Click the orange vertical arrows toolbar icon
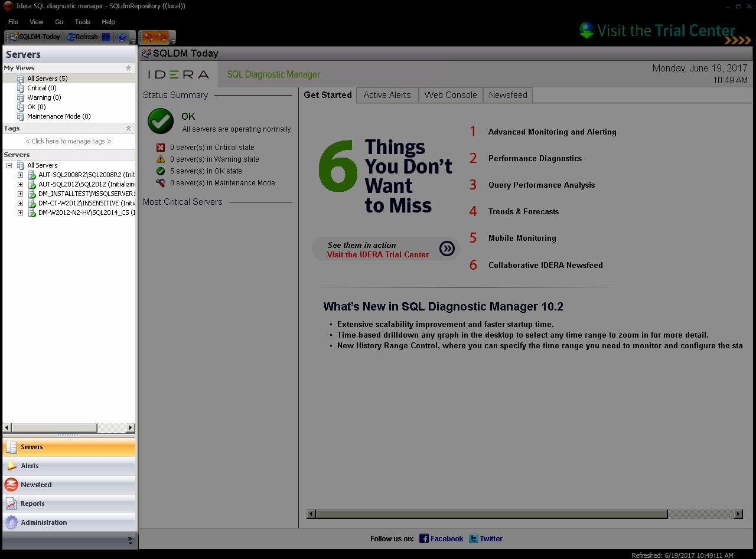Screen dimensions: 756x559 tap(161, 37)
